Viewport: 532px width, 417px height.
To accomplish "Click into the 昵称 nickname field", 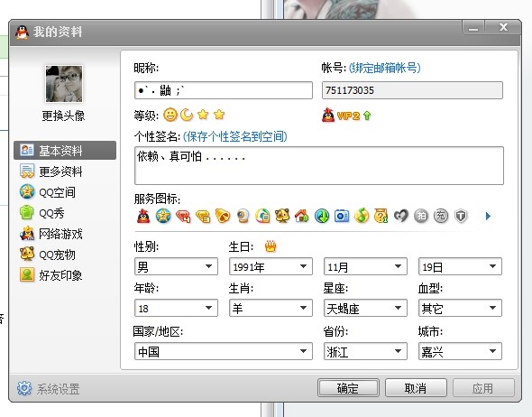I will tap(224, 90).
